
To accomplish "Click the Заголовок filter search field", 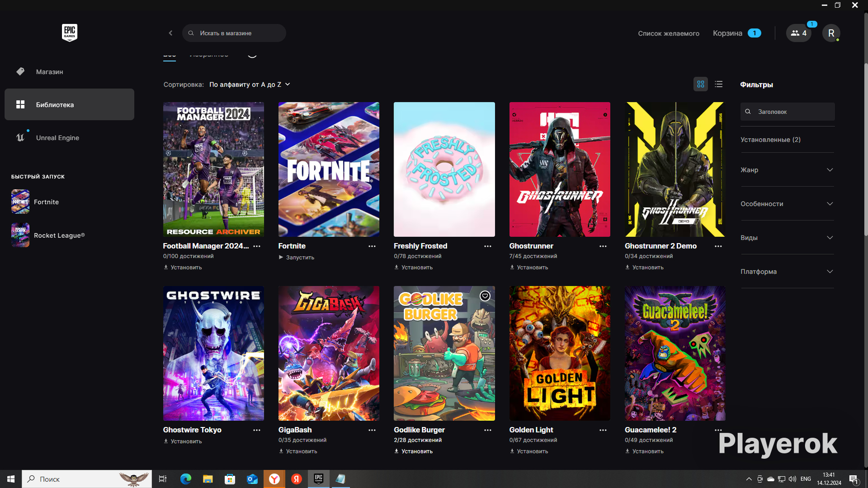I will (787, 112).
